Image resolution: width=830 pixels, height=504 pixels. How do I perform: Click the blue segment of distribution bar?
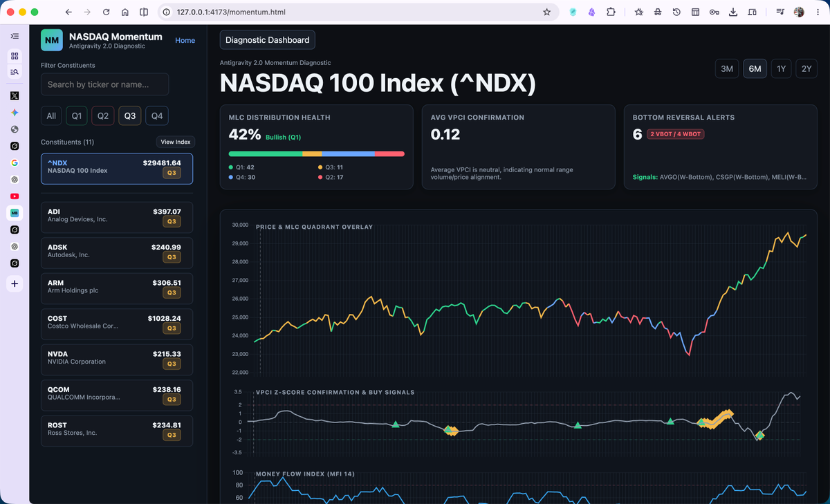348,153
